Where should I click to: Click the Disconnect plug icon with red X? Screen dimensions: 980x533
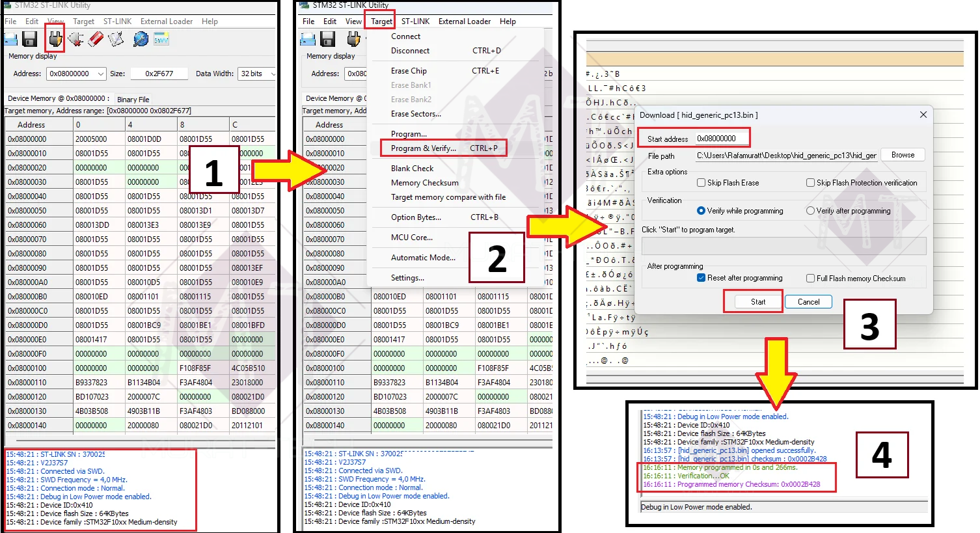click(x=75, y=40)
